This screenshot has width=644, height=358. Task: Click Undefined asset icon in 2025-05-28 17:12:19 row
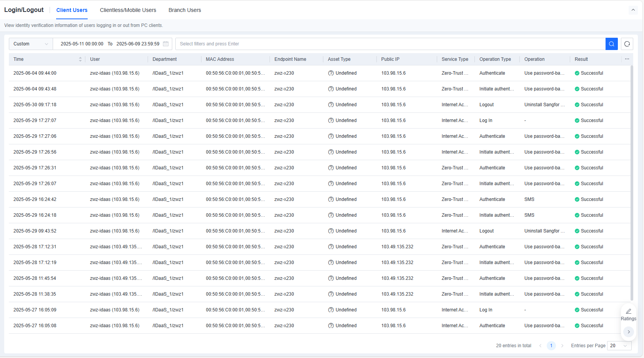331,263
